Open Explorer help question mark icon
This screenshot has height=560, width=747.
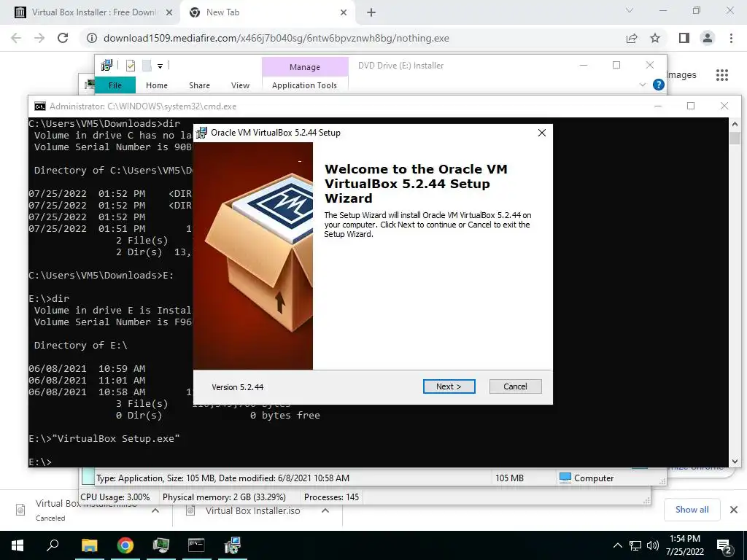(x=659, y=85)
